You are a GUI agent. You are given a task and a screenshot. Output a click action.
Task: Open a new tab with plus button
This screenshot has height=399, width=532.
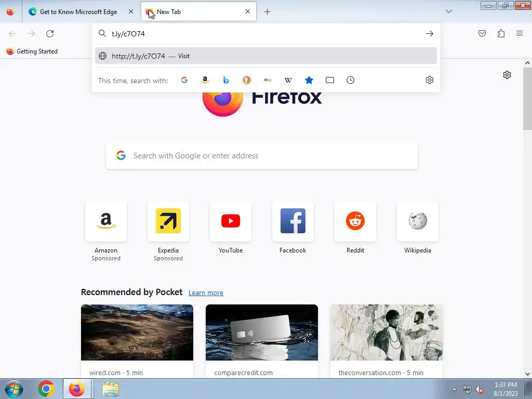[x=267, y=12]
